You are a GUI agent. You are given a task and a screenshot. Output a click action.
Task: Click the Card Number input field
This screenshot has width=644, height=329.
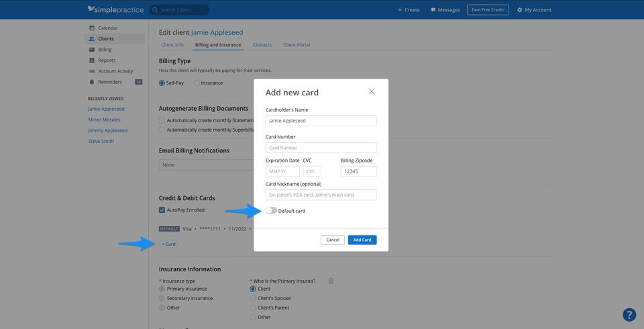[x=321, y=148]
